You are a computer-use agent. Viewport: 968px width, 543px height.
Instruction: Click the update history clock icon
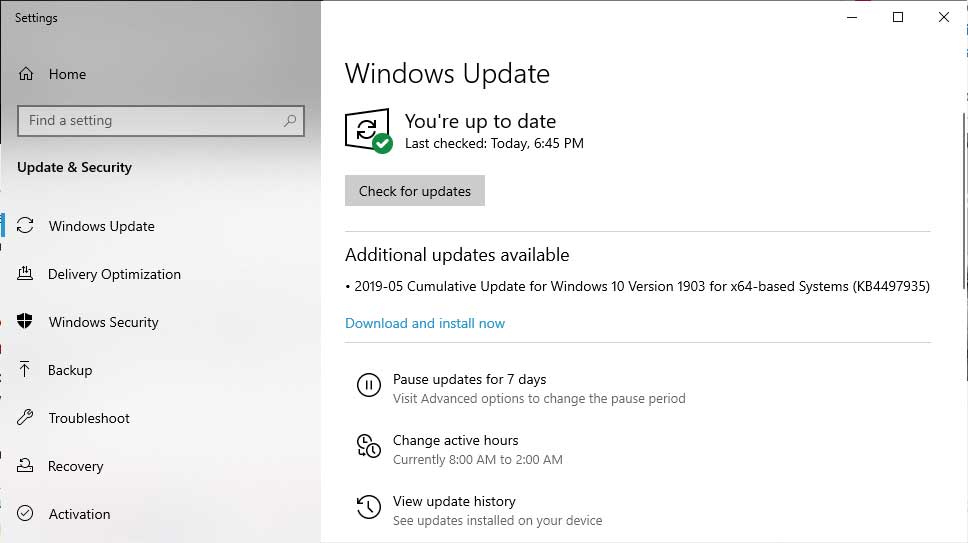pyautogui.click(x=369, y=507)
